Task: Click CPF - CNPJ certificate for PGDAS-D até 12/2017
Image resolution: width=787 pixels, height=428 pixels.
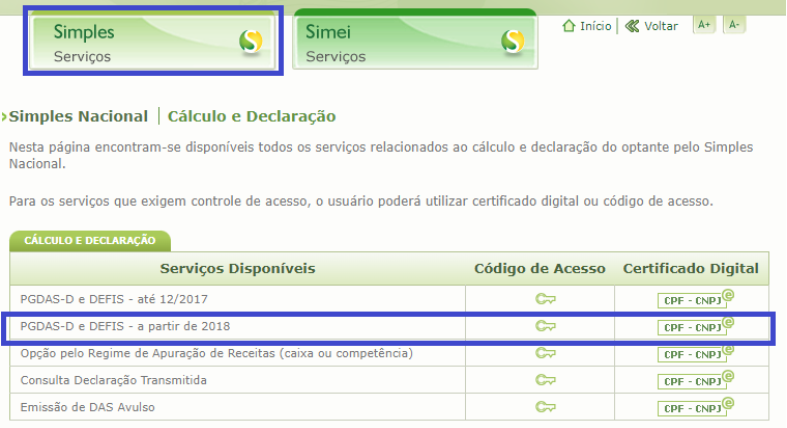Action: 695,300
